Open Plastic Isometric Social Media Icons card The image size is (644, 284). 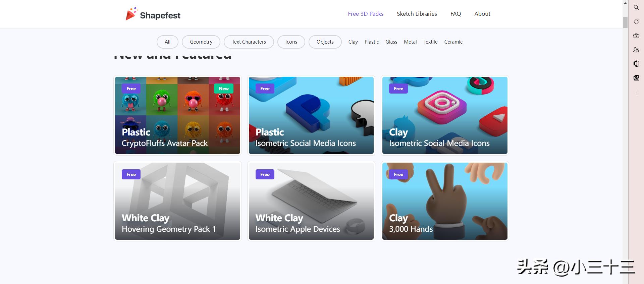311,115
